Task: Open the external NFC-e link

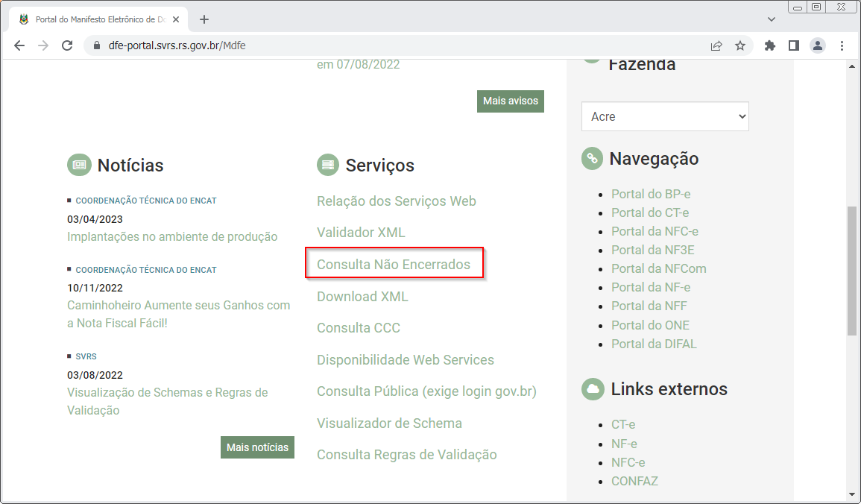Action: pyautogui.click(x=628, y=462)
